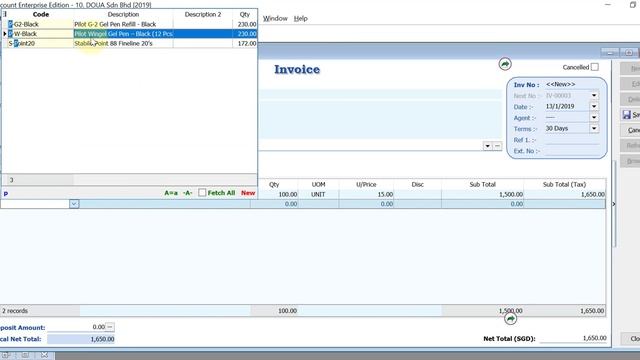Image resolution: width=640 pixels, height=360 pixels.
Task: Click the Ref 1 input field
Action: pyautogui.click(x=572, y=140)
